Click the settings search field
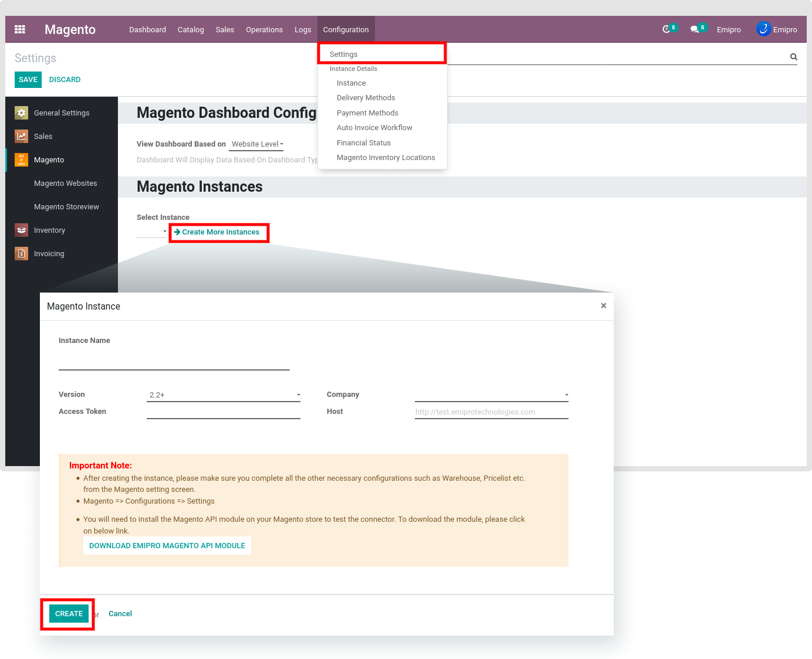 coord(616,57)
